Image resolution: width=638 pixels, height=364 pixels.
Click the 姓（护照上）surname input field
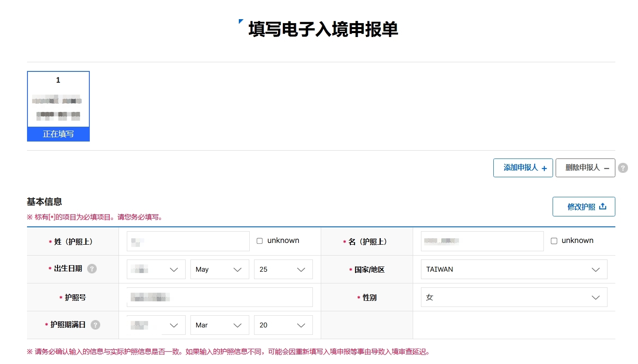click(x=188, y=241)
